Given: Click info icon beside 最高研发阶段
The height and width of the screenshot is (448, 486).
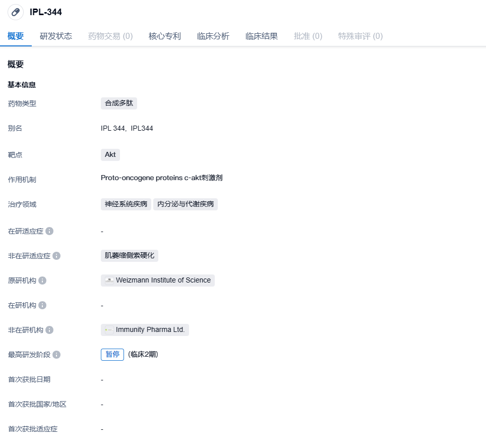Looking at the screenshot, I should coord(56,355).
